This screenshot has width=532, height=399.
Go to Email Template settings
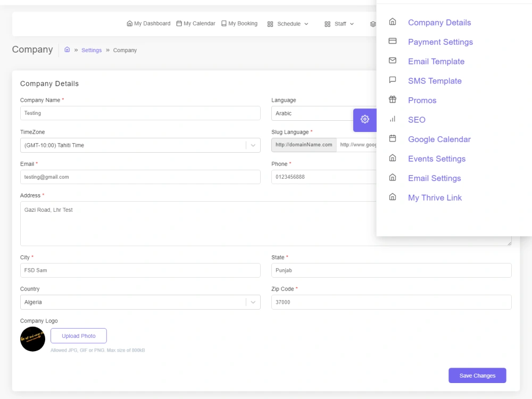436,61
